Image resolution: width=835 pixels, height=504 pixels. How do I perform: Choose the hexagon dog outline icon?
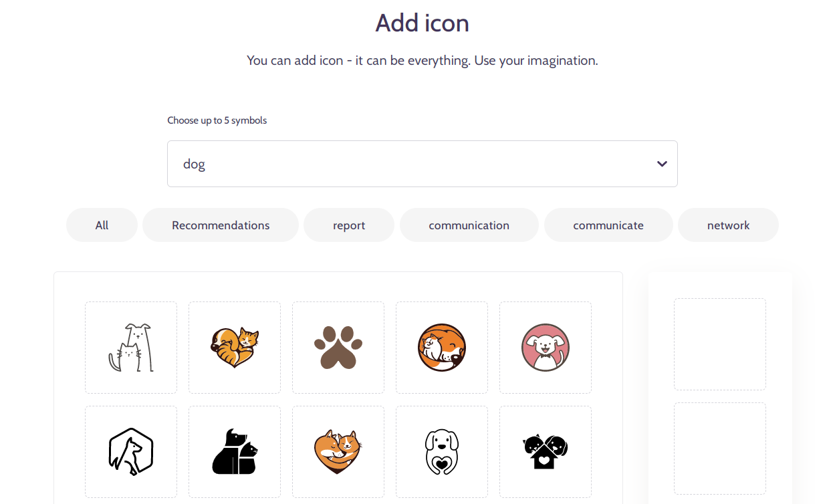tap(131, 452)
